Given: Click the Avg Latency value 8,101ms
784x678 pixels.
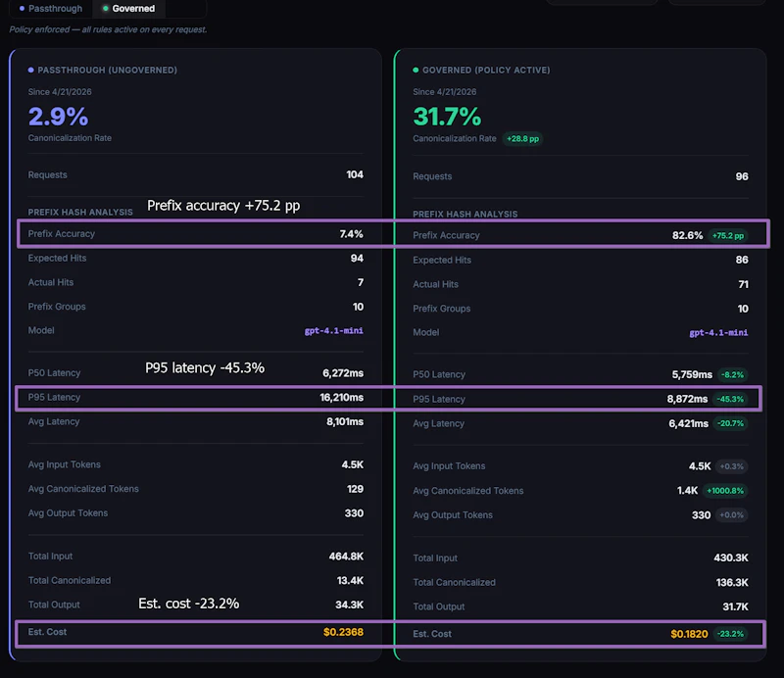Looking at the screenshot, I should [x=345, y=421].
